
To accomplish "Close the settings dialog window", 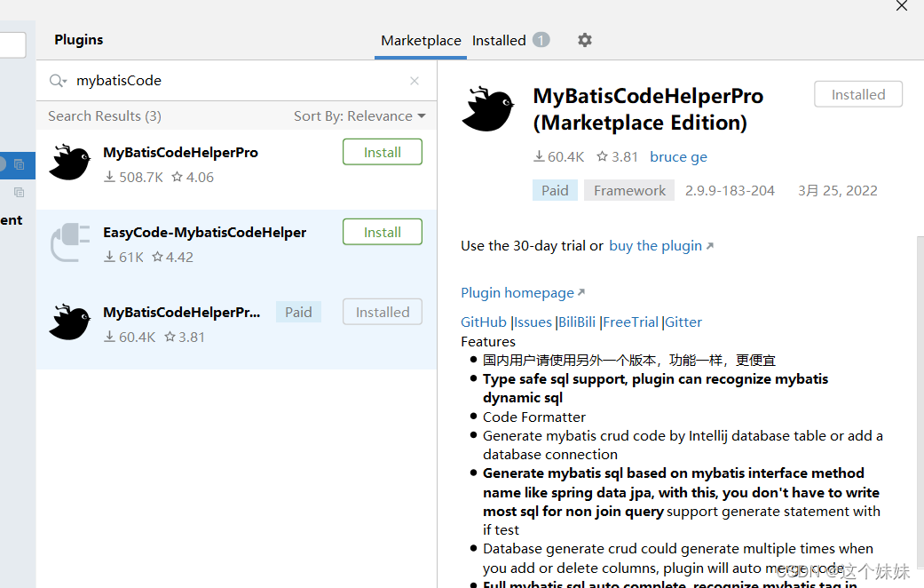I will pyautogui.click(x=901, y=6).
